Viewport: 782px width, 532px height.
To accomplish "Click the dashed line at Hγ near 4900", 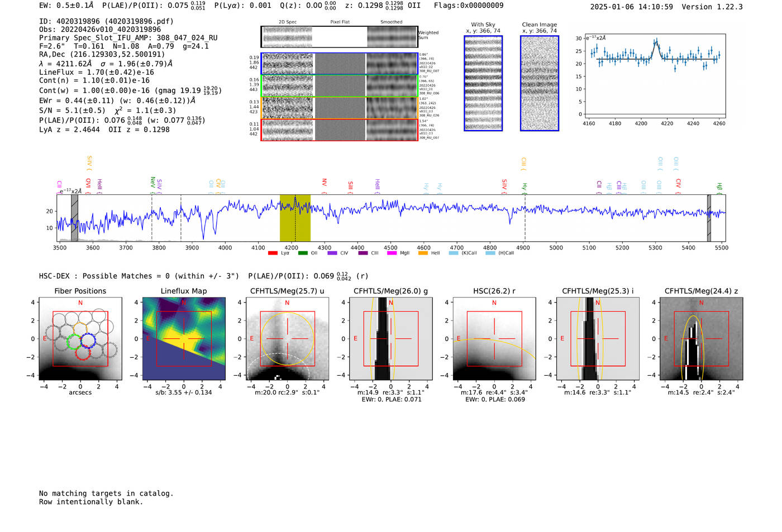I will click(x=524, y=218).
